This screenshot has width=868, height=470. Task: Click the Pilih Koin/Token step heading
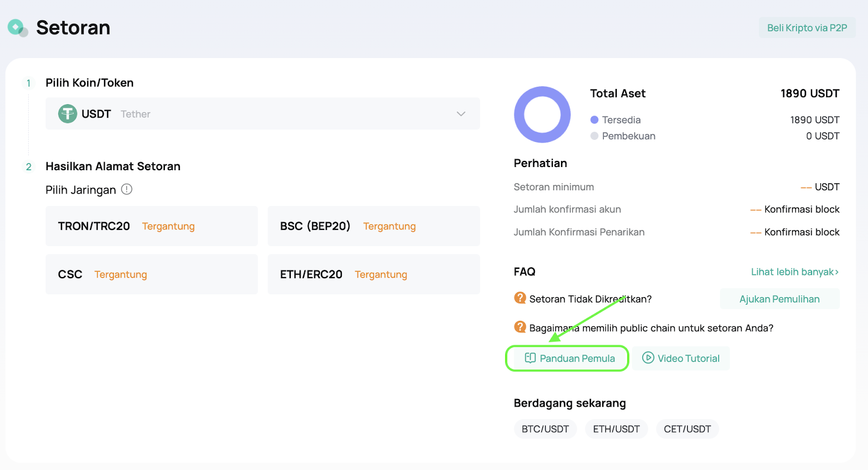[x=90, y=83]
